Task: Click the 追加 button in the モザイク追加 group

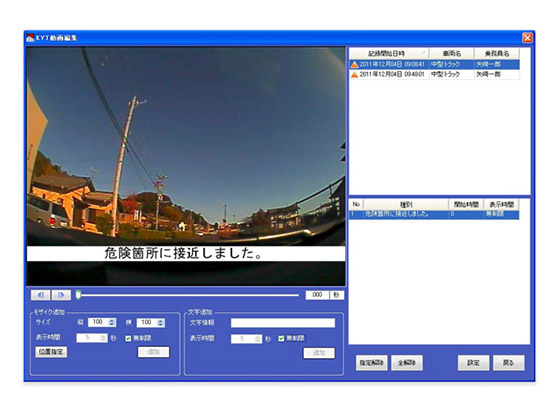Action: tap(154, 352)
